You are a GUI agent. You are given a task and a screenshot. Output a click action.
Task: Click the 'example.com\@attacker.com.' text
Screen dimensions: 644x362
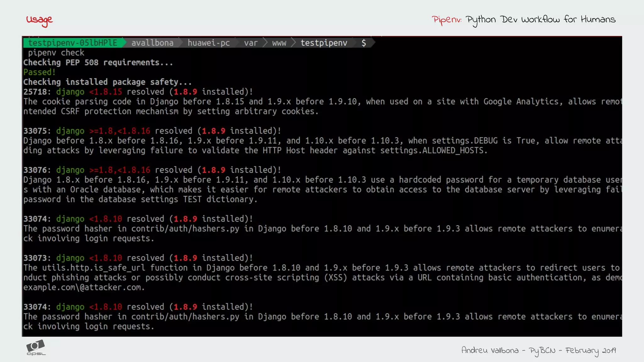84,287
